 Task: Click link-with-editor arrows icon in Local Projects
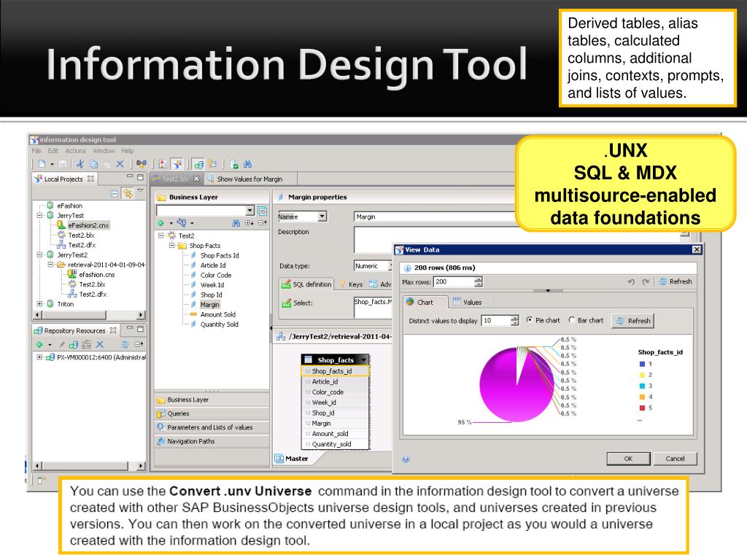click(128, 192)
